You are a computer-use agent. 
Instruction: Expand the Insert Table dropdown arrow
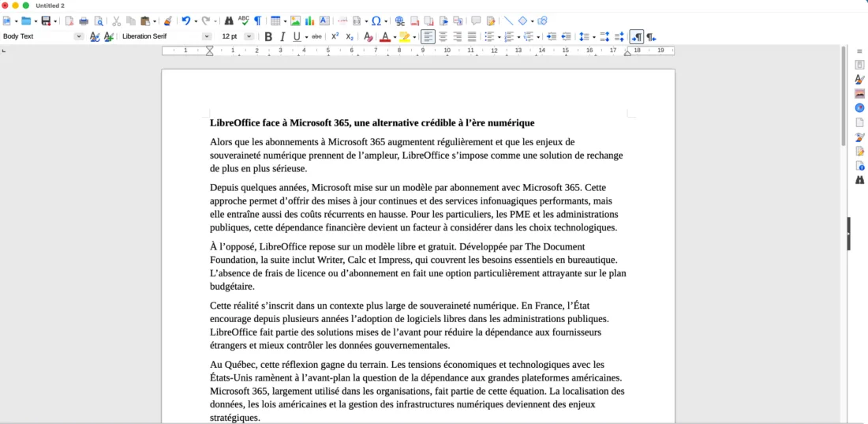[x=285, y=21]
